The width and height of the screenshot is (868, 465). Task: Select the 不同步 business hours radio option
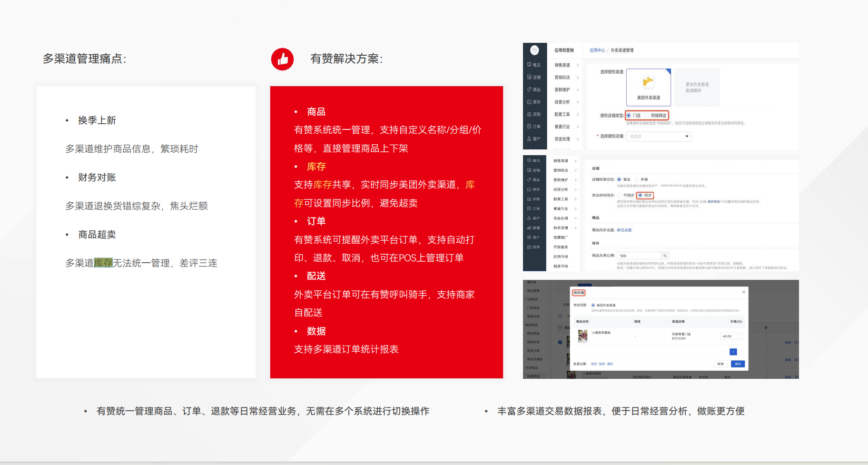click(x=620, y=195)
